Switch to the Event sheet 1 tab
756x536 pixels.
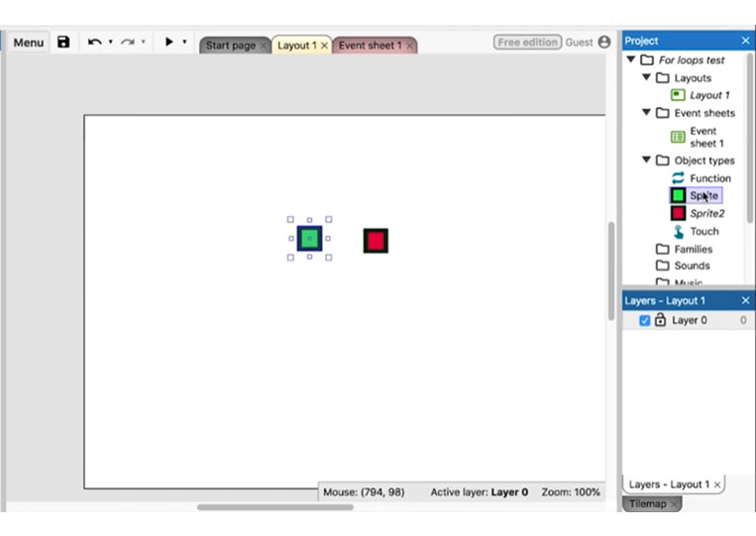click(x=370, y=46)
